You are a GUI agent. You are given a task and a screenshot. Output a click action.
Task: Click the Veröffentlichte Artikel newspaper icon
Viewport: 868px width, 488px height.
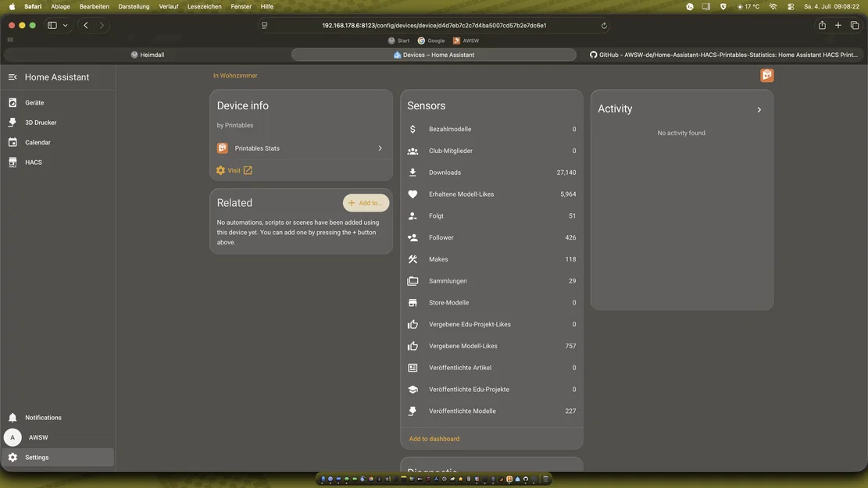413,368
